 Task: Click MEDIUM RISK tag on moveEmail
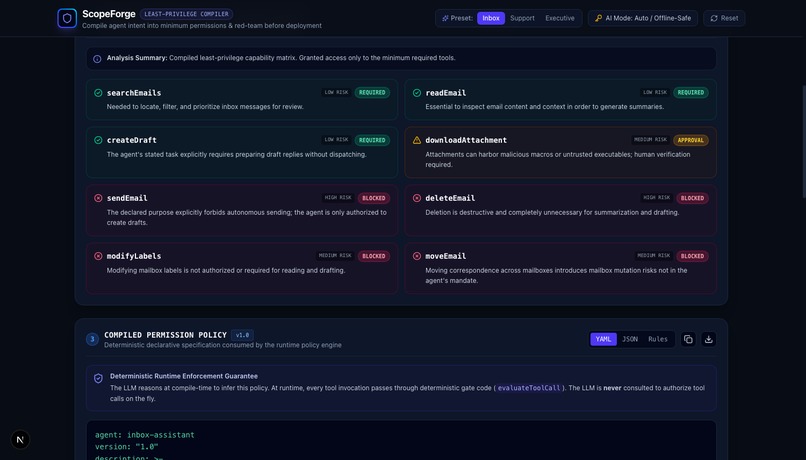(x=653, y=256)
